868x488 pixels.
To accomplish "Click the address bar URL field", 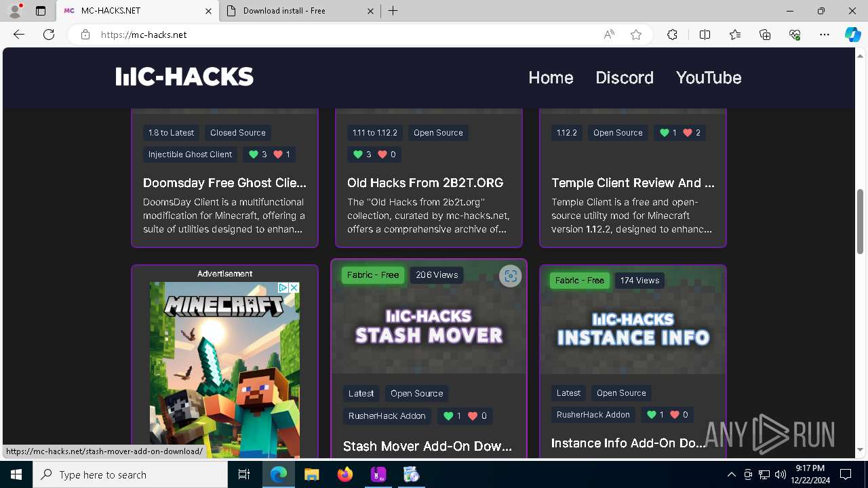I will click(x=346, y=35).
